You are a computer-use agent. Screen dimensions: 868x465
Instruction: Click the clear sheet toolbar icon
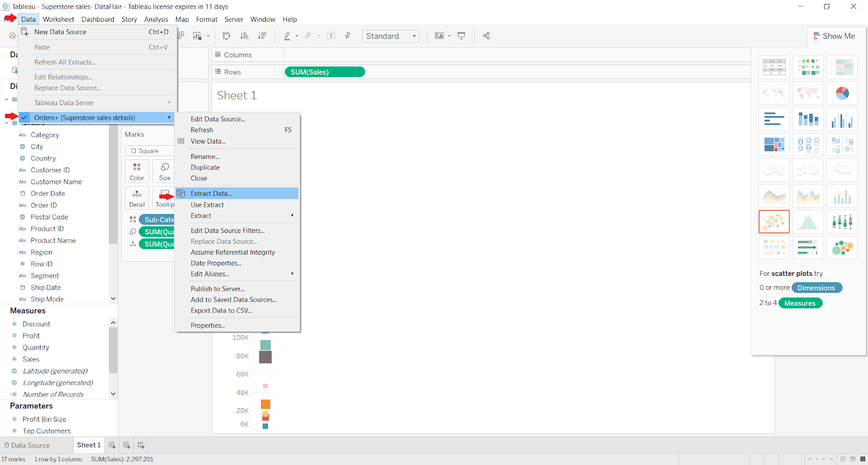click(x=197, y=36)
